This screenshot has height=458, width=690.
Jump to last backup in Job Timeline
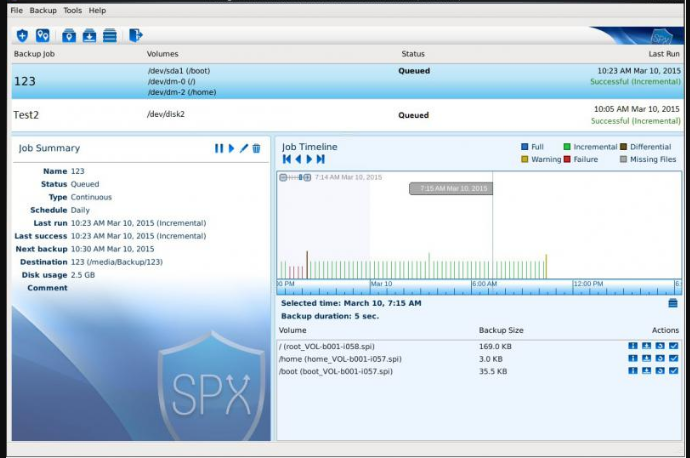pos(321,159)
